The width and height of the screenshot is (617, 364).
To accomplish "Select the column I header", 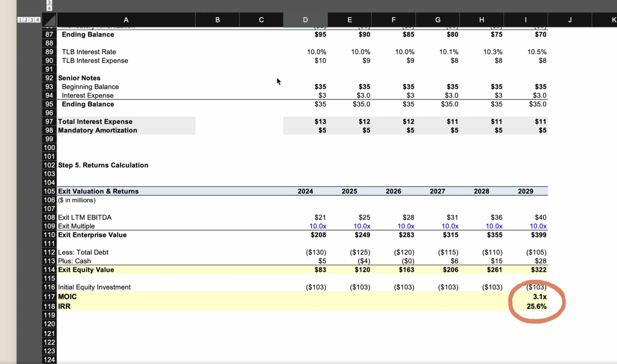I will (525, 20).
